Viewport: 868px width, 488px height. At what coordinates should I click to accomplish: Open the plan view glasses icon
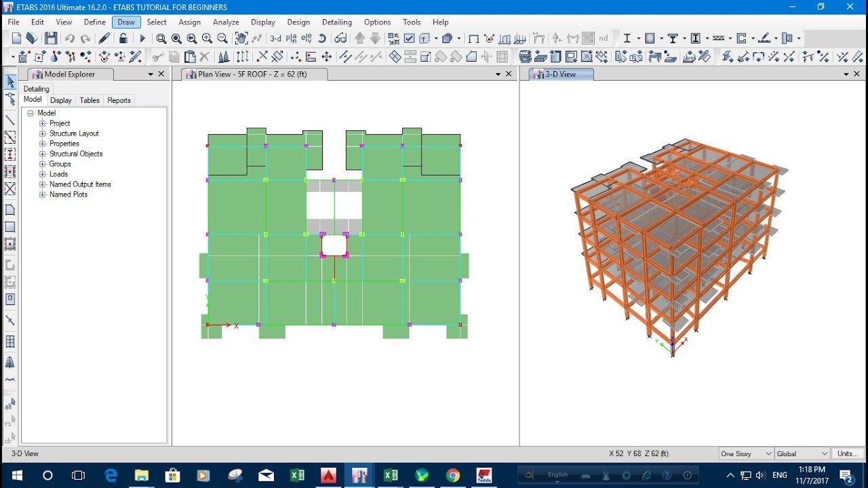click(340, 38)
